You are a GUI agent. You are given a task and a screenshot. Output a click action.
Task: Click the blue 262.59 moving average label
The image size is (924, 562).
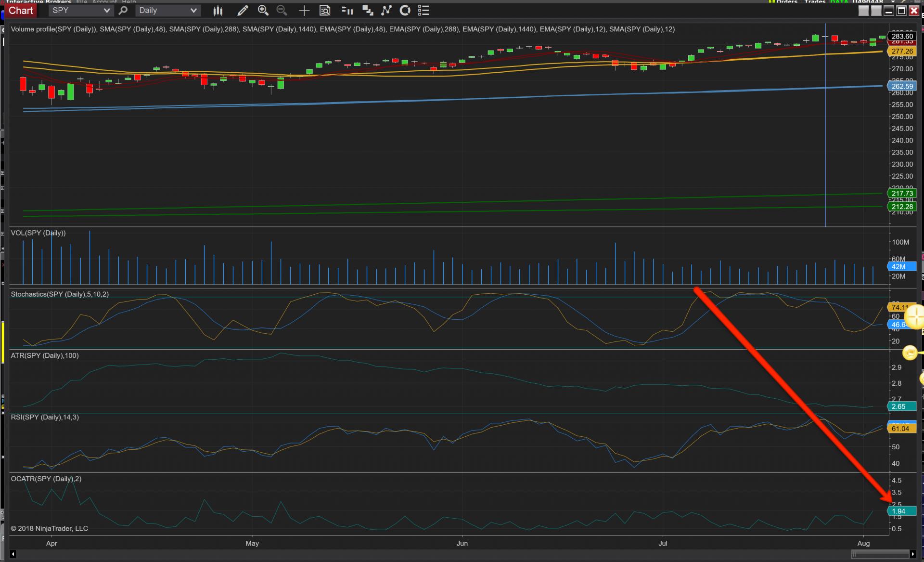(x=902, y=87)
